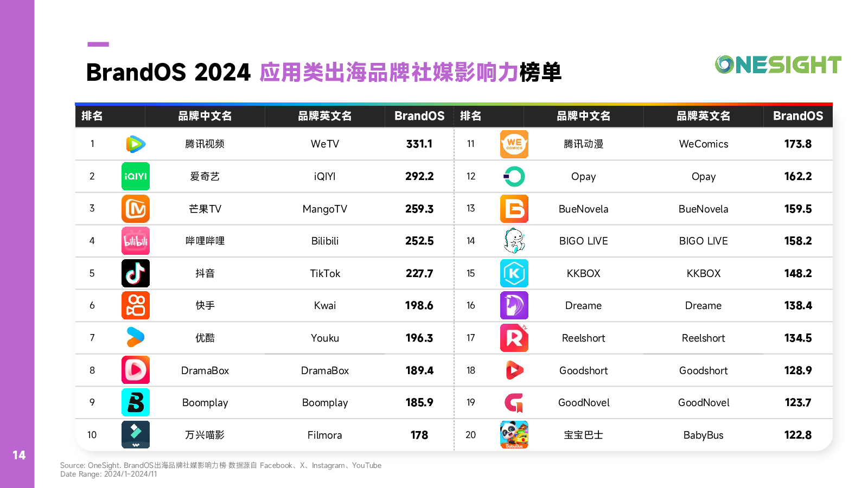Click the right table's BrandOS header
This screenshot has width=868, height=488.
click(x=798, y=116)
